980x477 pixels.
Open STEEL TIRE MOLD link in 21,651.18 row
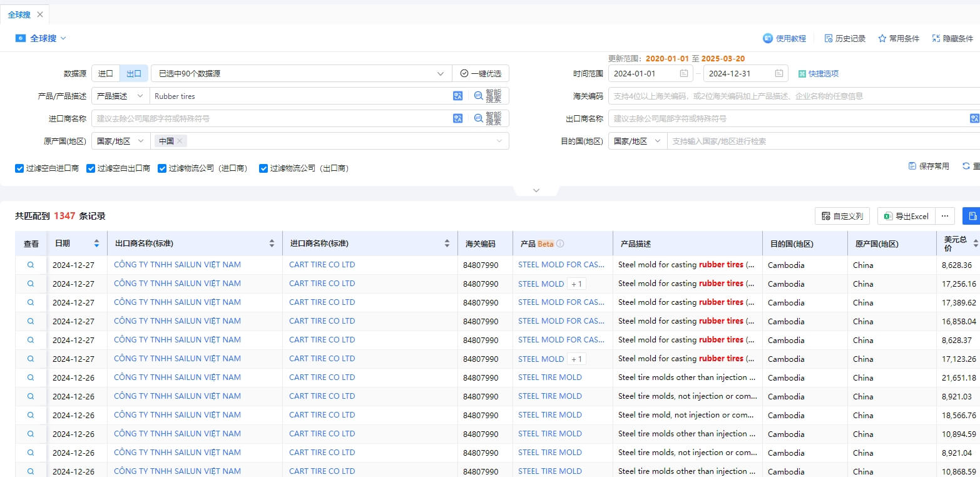(x=550, y=377)
